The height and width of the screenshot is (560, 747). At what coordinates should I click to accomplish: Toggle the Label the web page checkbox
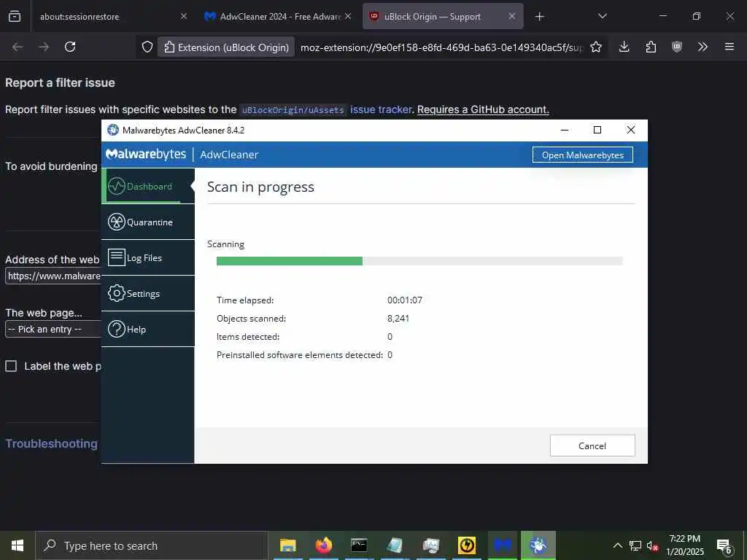pos(11,366)
